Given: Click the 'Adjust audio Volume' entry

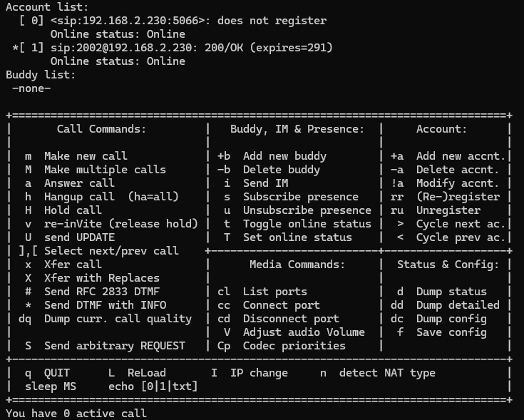Looking at the screenshot, I should click(304, 332).
